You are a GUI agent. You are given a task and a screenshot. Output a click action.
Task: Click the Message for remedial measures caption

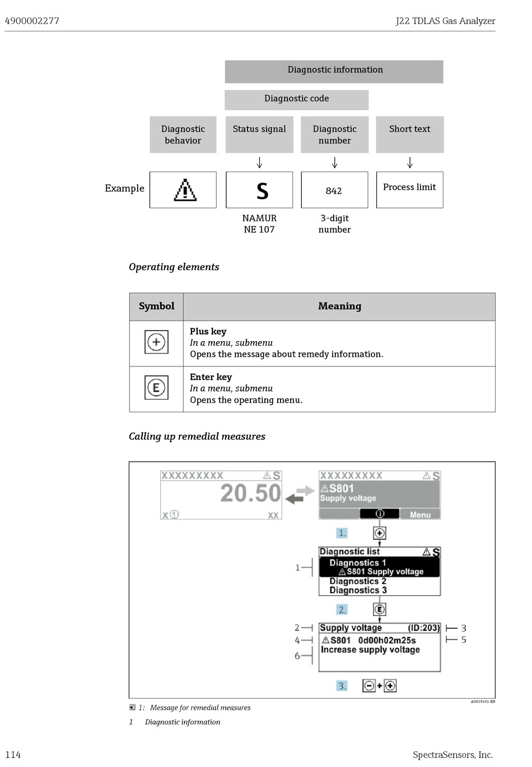(200, 708)
